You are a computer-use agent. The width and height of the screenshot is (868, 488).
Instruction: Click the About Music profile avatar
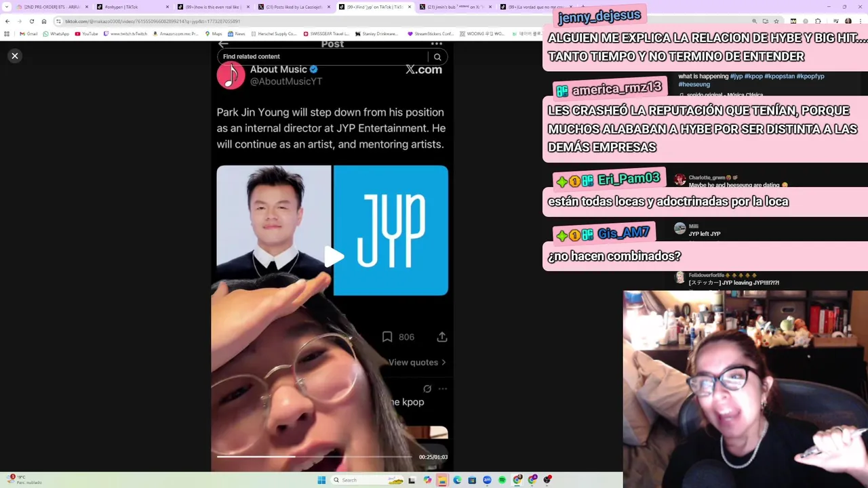pyautogui.click(x=231, y=75)
